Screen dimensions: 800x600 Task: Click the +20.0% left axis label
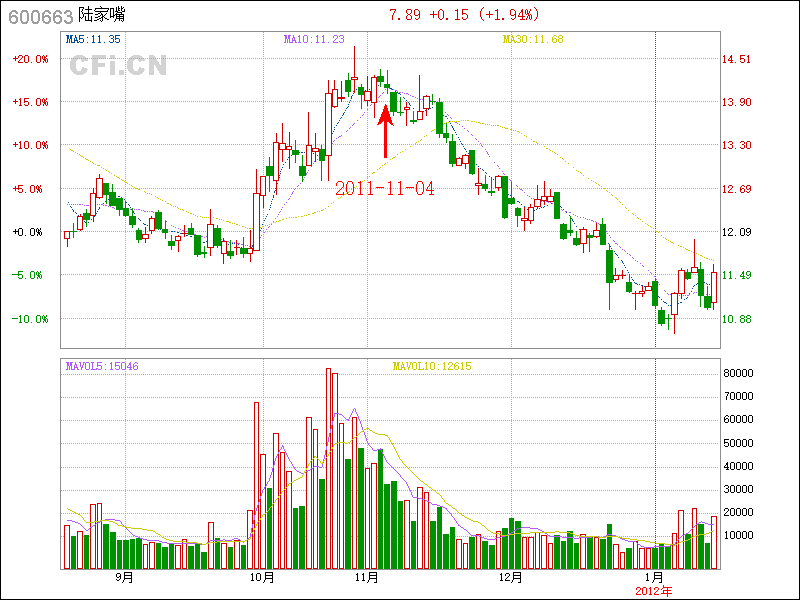pyautogui.click(x=30, y=59)
